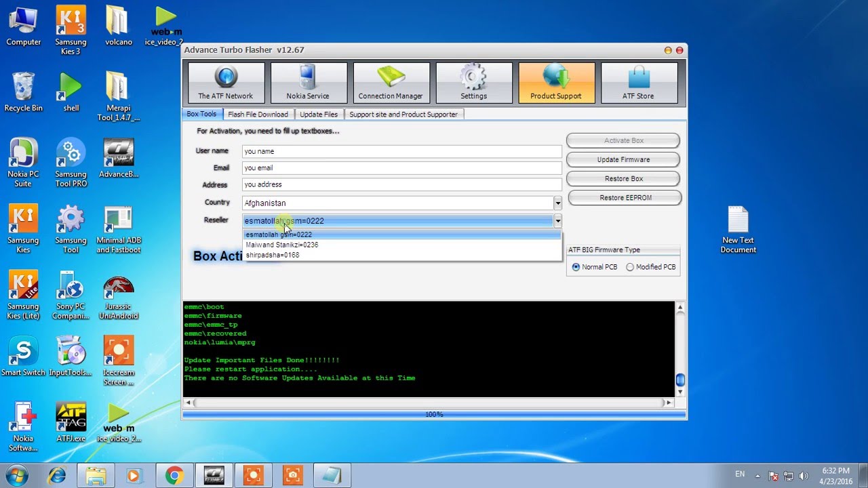This screenshot has width=868, height=488.
Task: Choose reseller esmatollah gsm=0222 from the list
Action: coord(402,235)
